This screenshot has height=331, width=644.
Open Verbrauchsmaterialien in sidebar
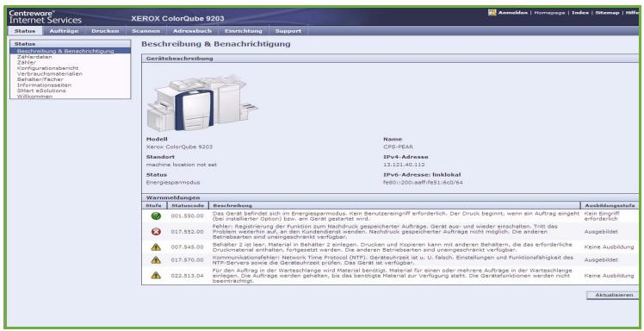click(50, 73)
